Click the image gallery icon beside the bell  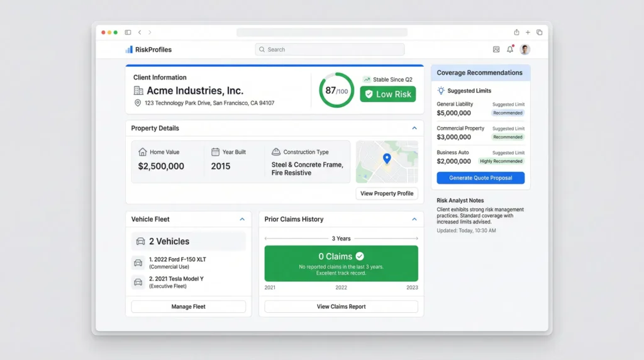[496, 50]
